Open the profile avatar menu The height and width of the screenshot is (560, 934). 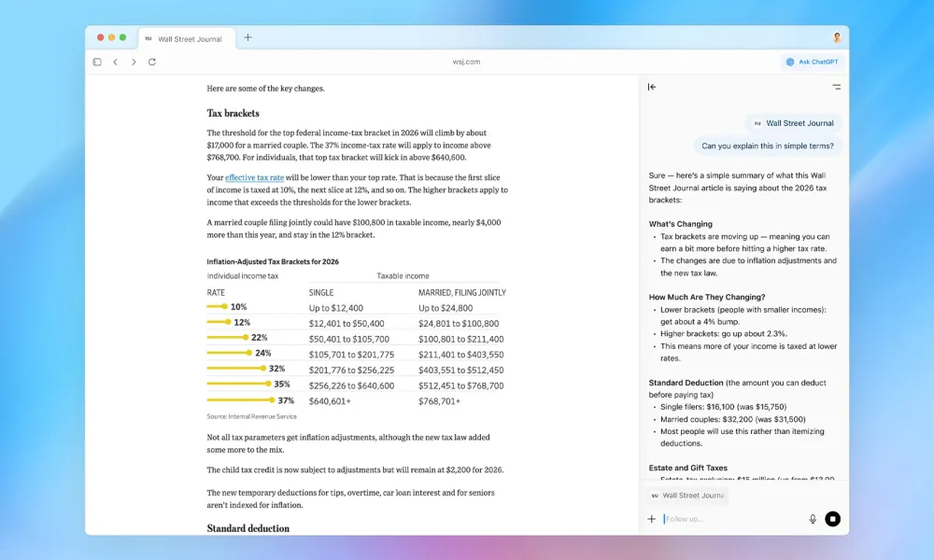pyautogui.click(x=837, y=38)
